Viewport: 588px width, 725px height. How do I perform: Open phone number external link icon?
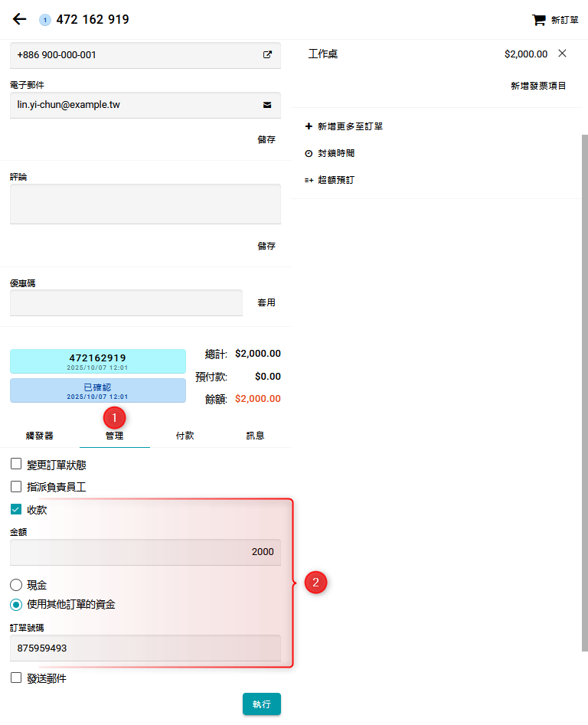[x=267, y=55]
